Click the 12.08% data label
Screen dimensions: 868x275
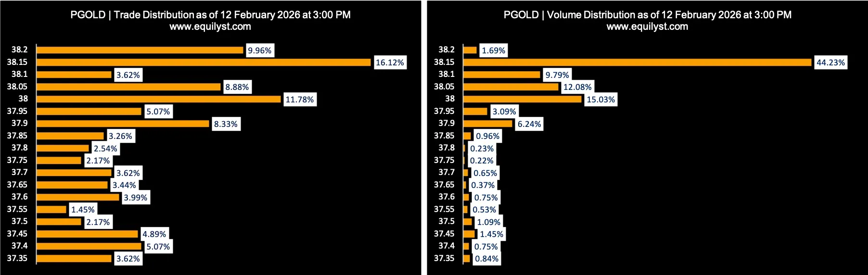(x=577, y=87)
